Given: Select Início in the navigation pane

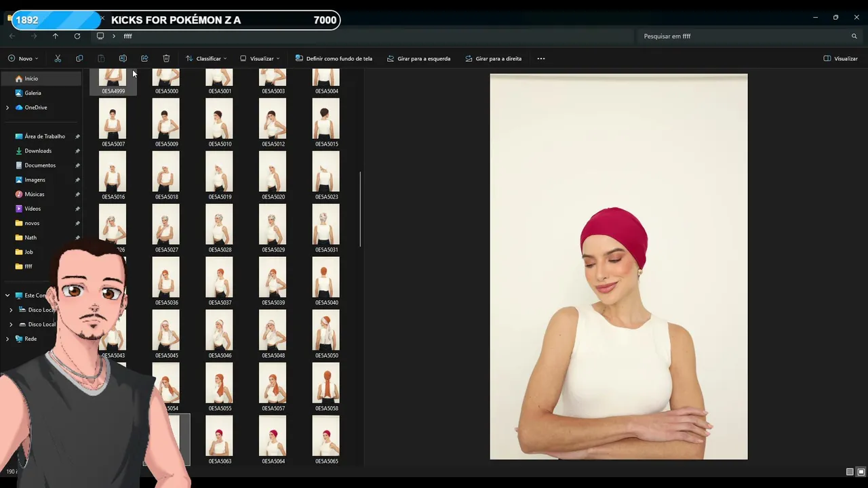Looking at the screenshot, I should coord(41,79).
